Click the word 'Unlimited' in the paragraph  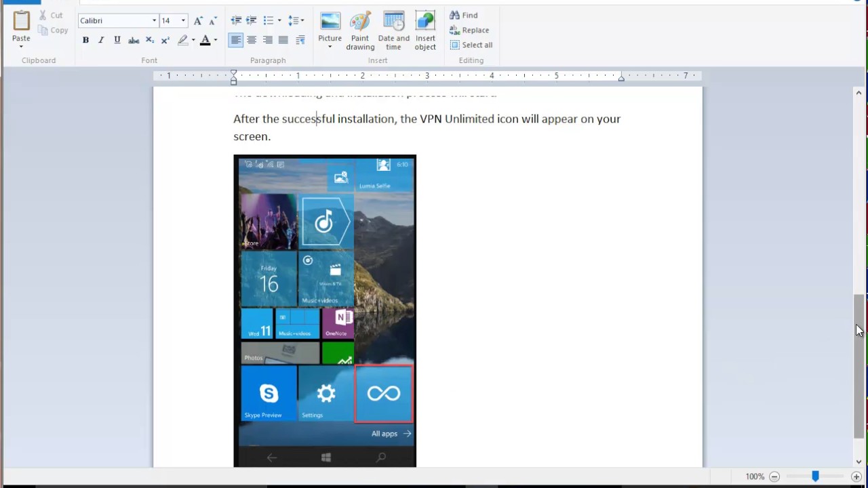469,119
